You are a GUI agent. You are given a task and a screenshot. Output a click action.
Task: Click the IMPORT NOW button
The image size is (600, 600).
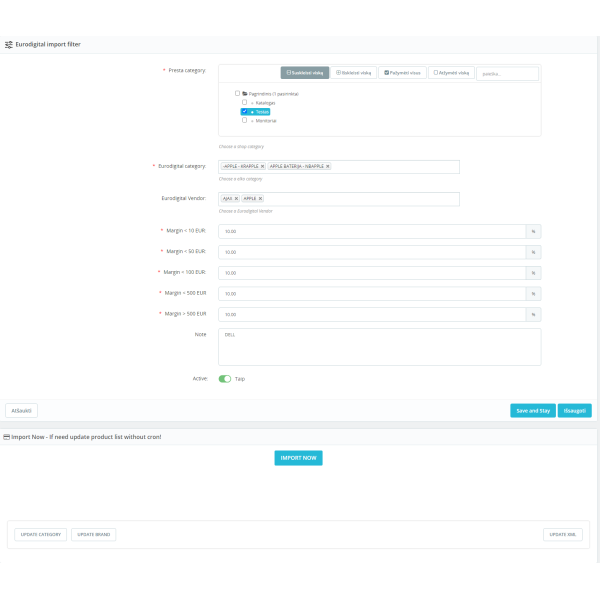tap(298, 458)
